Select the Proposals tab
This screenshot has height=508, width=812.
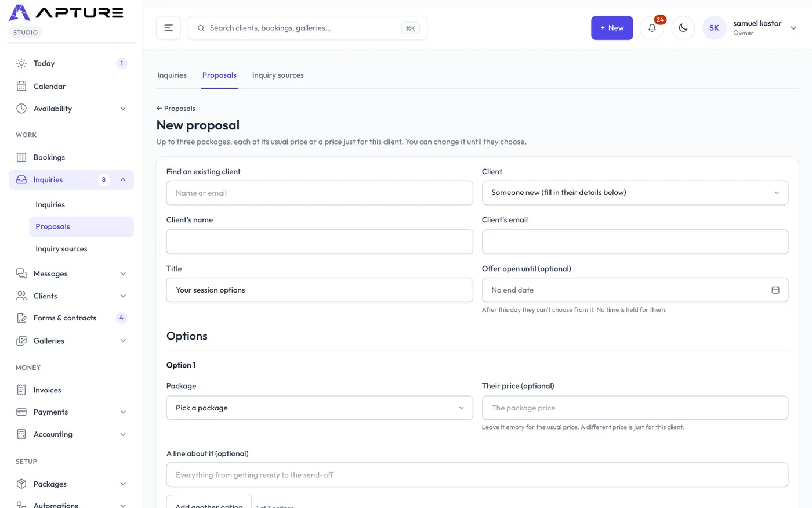219,75
